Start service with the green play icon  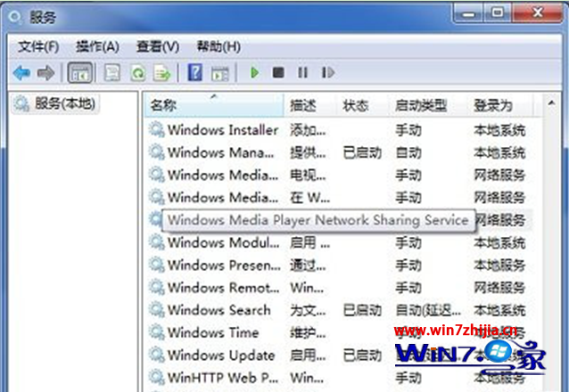click(x=254, y=72)
